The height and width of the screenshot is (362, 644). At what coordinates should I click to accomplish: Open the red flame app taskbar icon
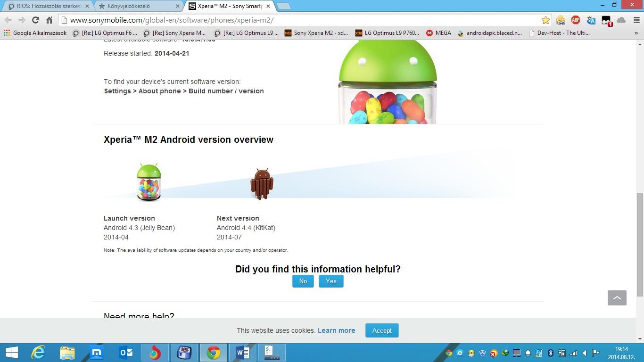155,353
